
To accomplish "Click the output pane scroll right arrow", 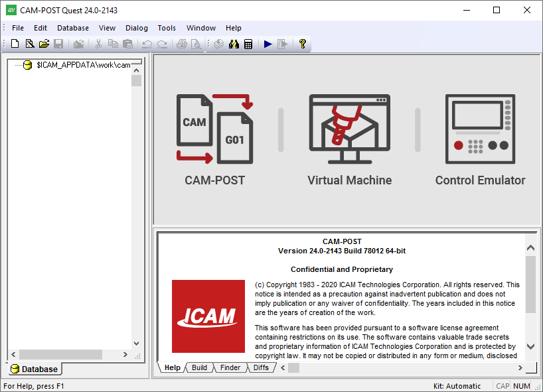I will 520,367.
